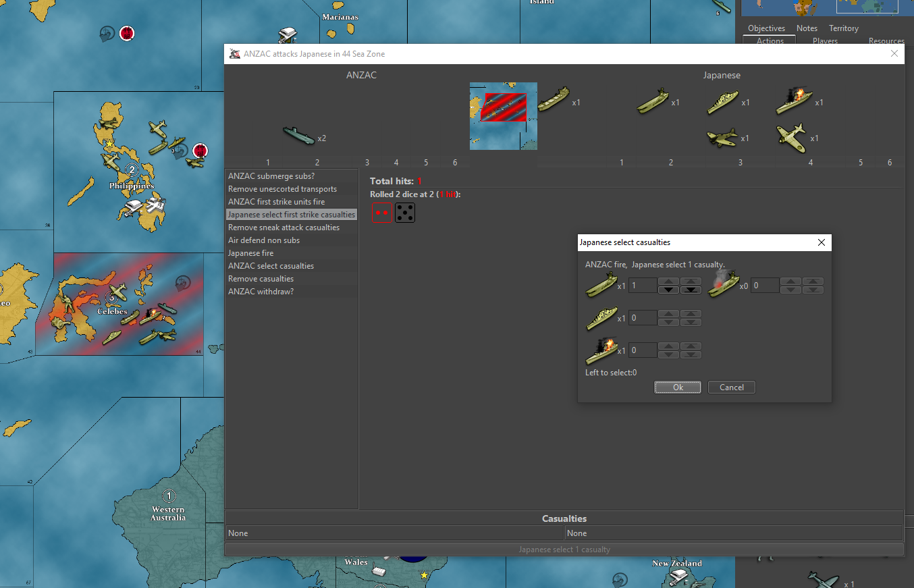Click the Japanese roundel east of Philippines

(200, 150)
